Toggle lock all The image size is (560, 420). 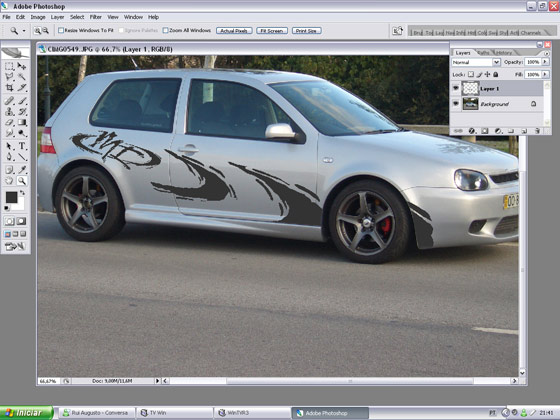(496, 74)
